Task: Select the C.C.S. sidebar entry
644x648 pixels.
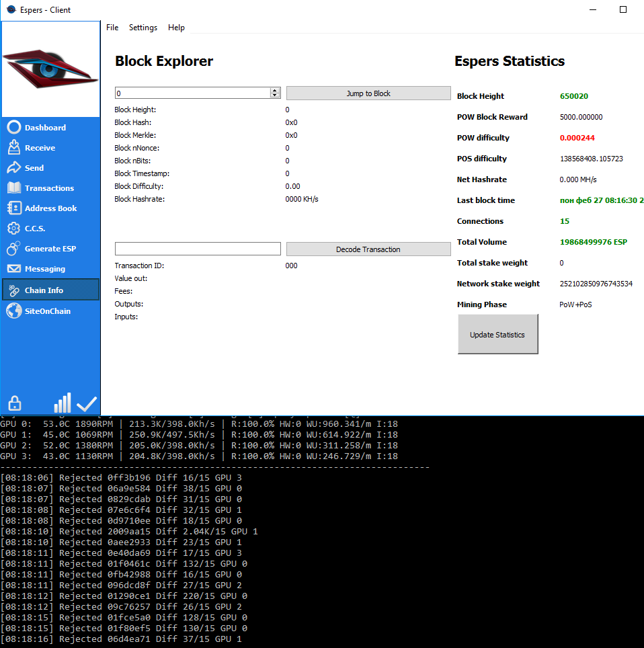Action: click(50, 228)
